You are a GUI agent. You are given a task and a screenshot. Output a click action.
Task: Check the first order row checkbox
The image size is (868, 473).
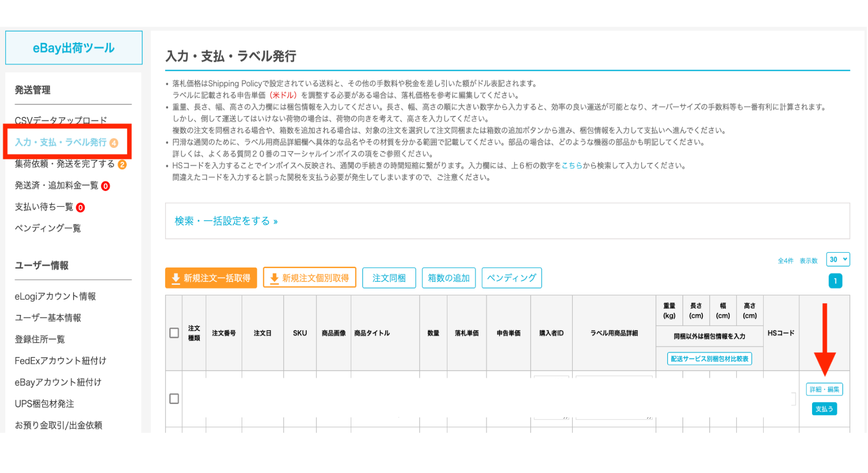coord(174,399)
